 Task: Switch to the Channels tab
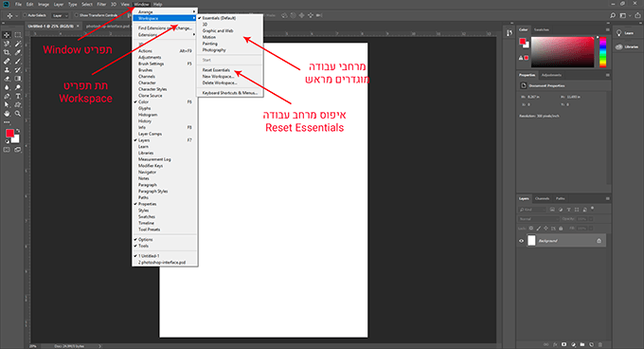[542, 198]
